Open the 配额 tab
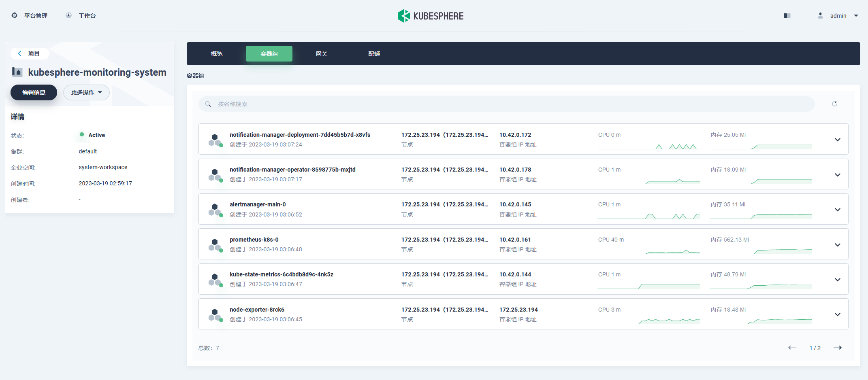This screenshot has width=868, height=380. 373,53
